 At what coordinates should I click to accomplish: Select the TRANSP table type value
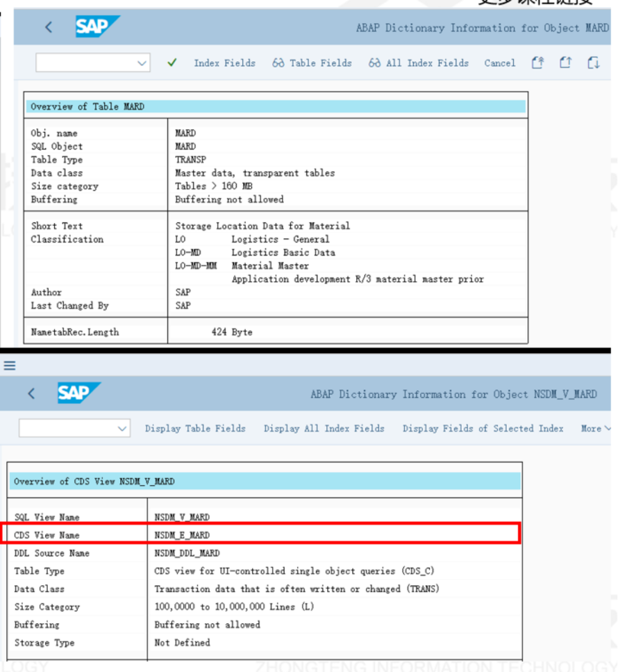190,159
